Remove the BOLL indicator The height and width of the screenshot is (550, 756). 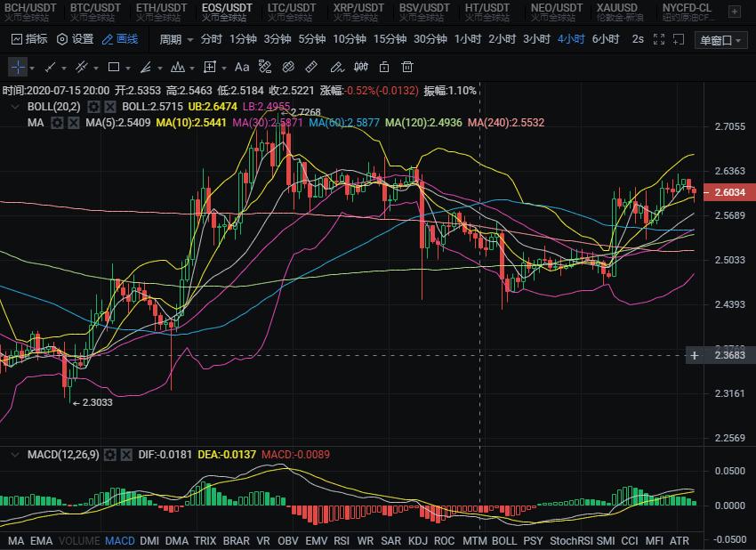point(110,107)
